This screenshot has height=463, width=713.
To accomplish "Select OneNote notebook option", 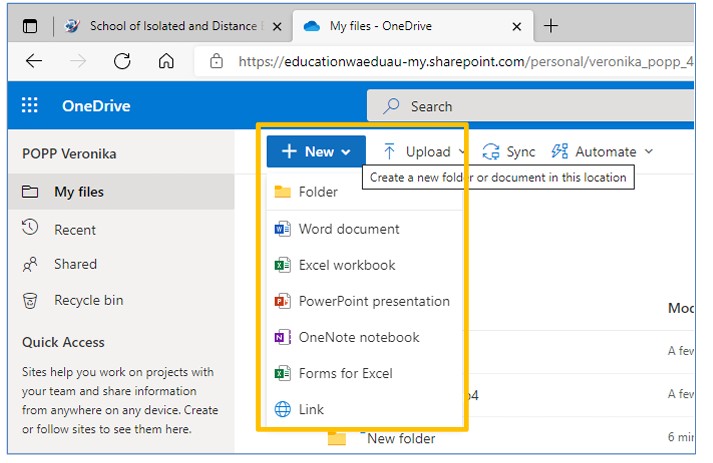I will coord(358,337).
